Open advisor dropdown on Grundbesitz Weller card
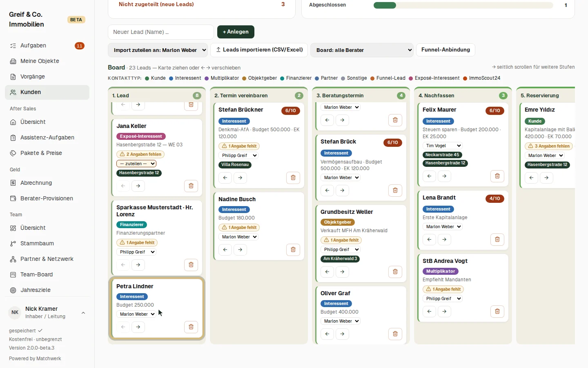This screenshot has height=368, width=588. point(340,249)
